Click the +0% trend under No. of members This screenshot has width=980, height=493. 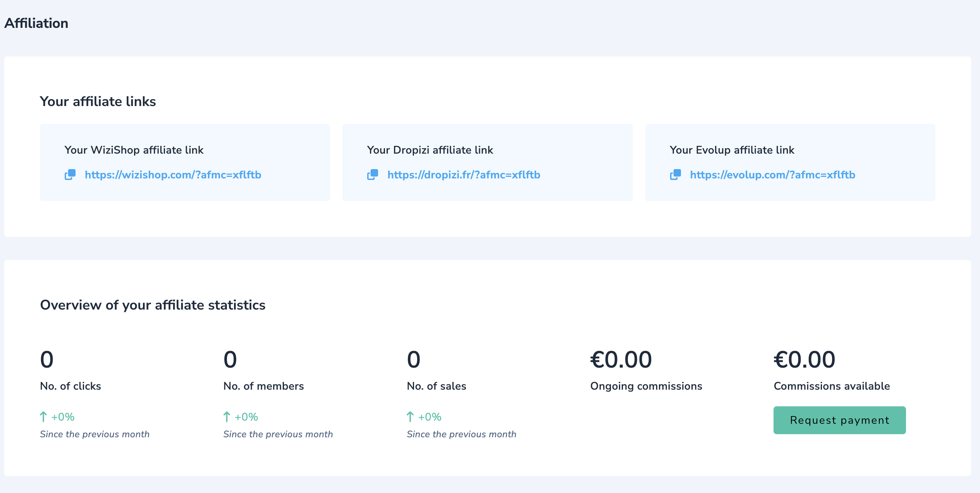[x=246, y=417]
